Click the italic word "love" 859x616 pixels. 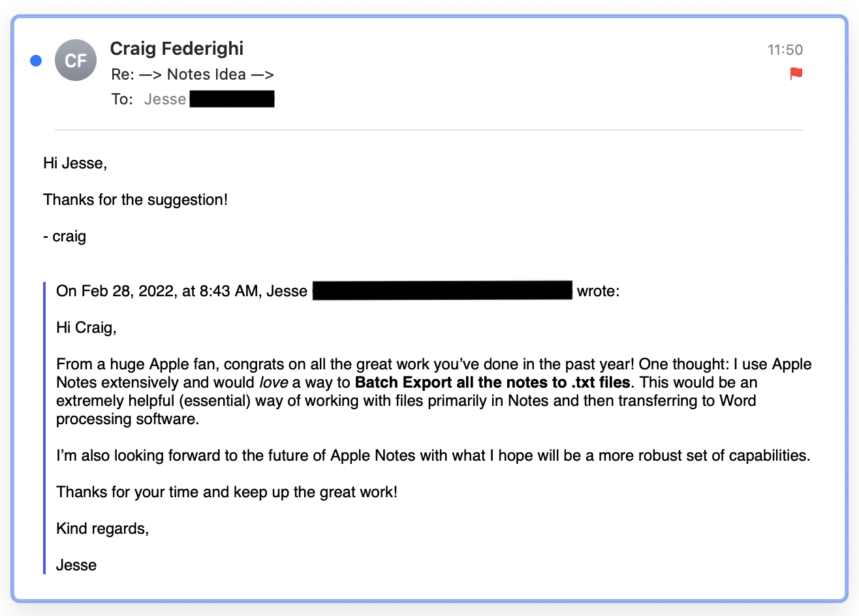pos(273,382)
